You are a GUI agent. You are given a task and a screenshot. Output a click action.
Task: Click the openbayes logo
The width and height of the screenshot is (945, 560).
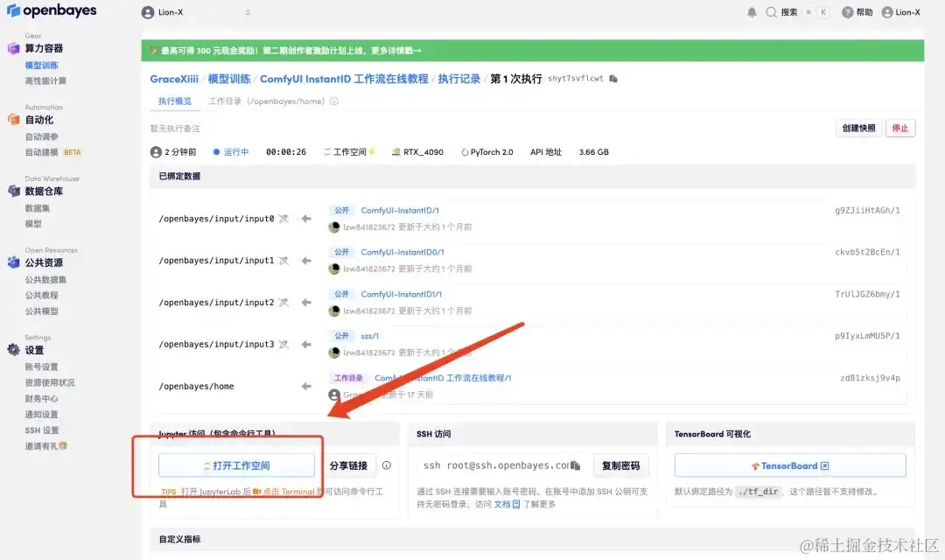click(x=52, y=10)
